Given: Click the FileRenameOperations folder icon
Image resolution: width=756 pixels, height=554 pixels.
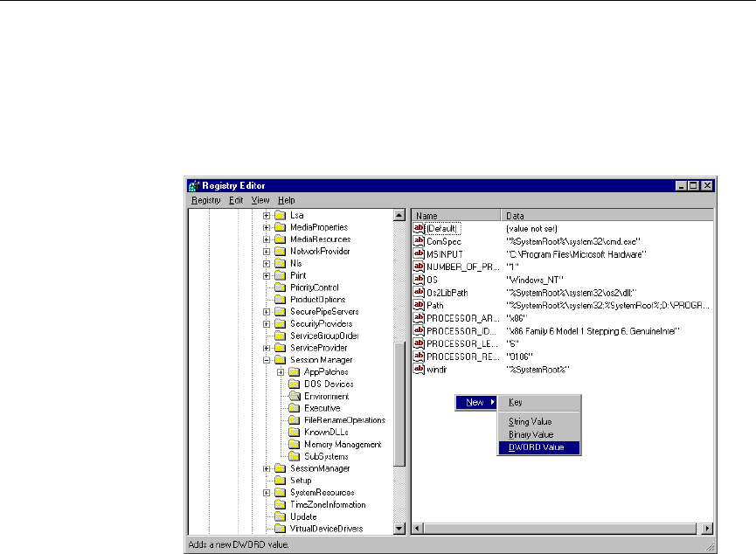Looking at the screenshot, I should tap(295, 420).
